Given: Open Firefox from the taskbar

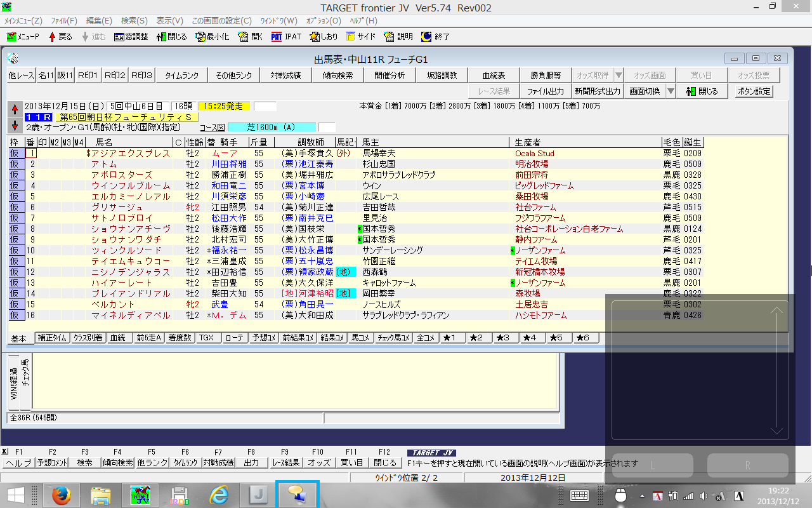Looking at the screenshot, I should [61, 495].
